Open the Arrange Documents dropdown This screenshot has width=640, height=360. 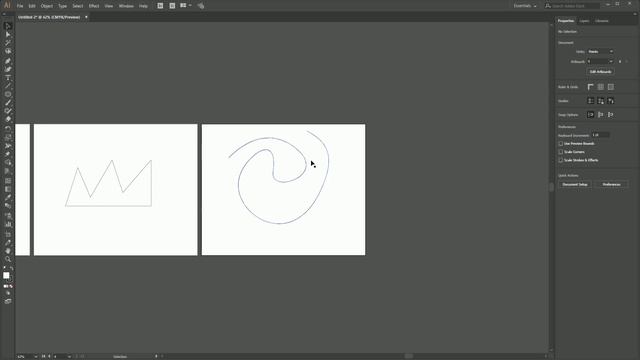tap(185, 6)
